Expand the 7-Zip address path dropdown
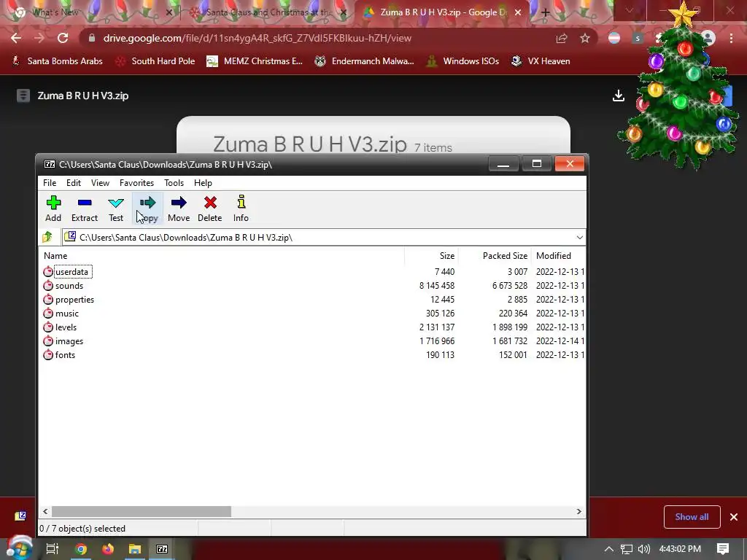The height and width of the screenshot is (560, 747). 579,237
